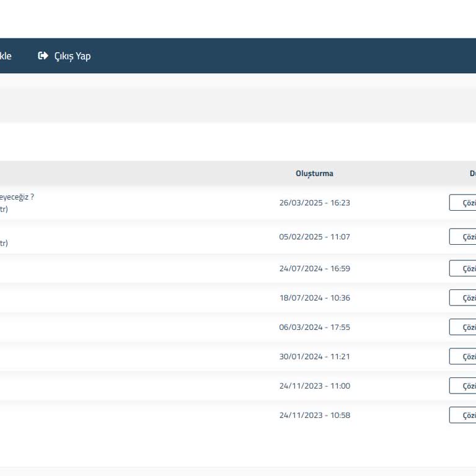476x476 pixels.
Task: Select the 24/11/2023 - 11:00 date cell
Action: [314, 386]
